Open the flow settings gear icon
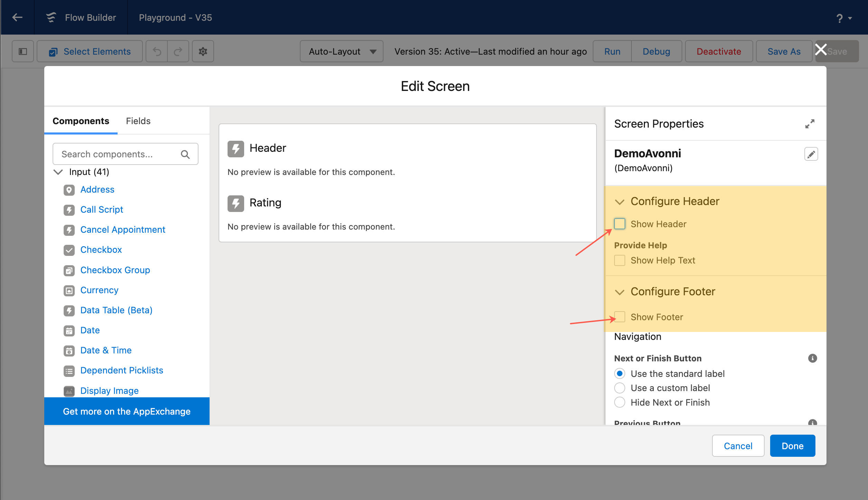This screenshot has height=500, width=868. [203, 52]
